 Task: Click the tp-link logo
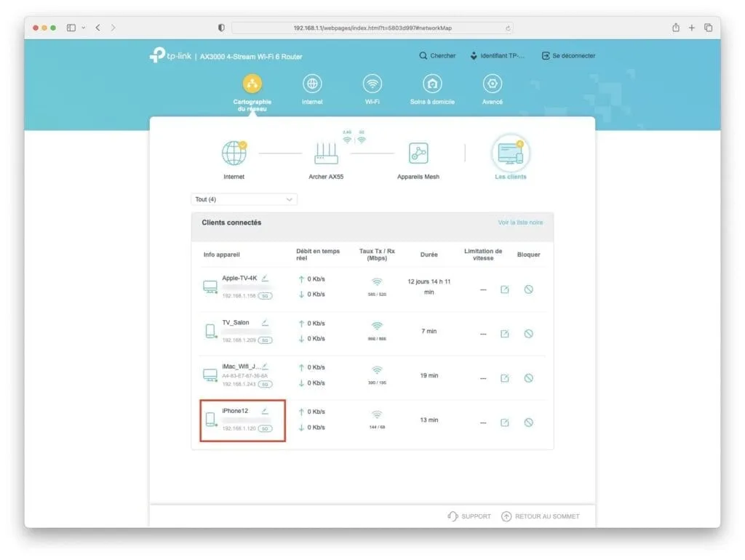(x=170, y=55)
